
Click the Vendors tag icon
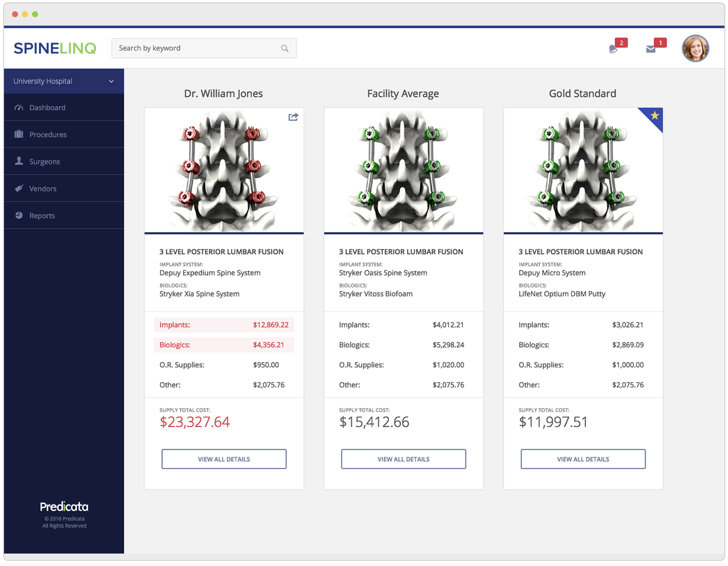pos(19,188)
